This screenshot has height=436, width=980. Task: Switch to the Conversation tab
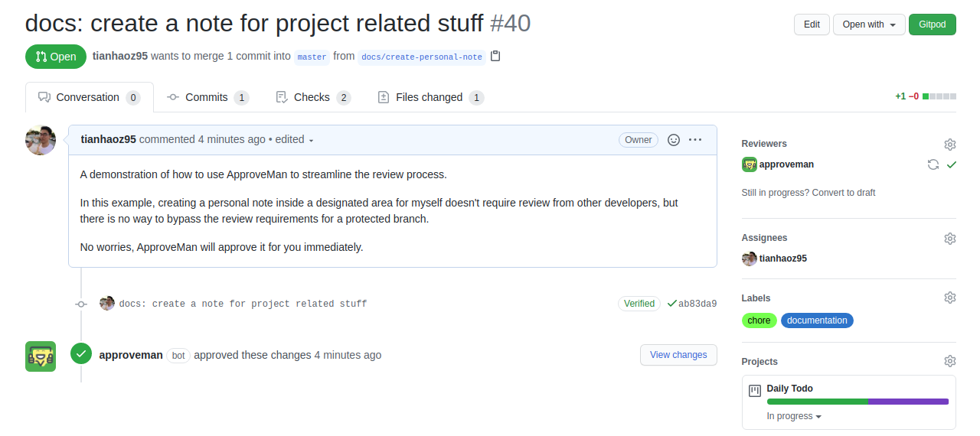pyautogui.click(x=90, y=97)
